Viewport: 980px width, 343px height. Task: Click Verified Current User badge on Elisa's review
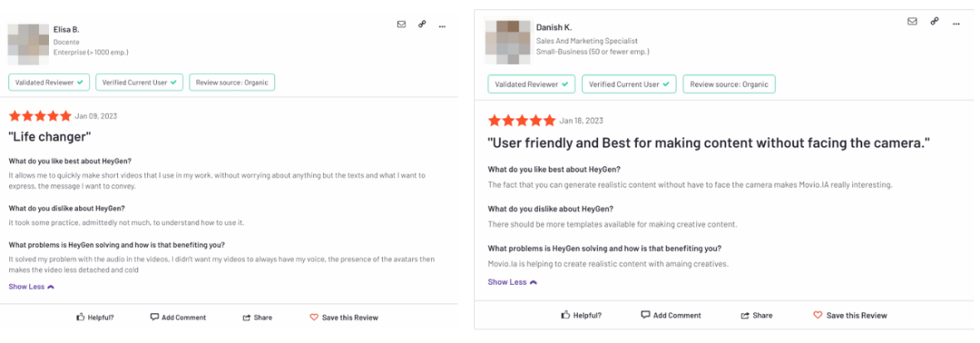point(140,83)
